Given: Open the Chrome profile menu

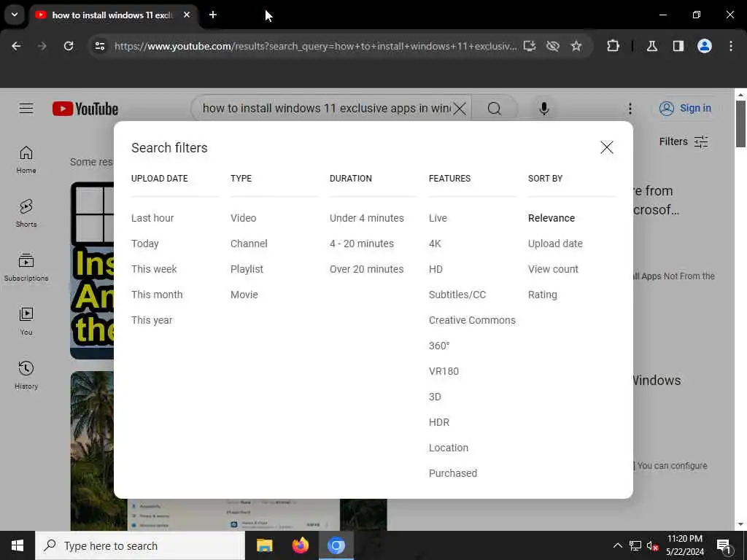Looking at the screenshot, I should point(704,46).
